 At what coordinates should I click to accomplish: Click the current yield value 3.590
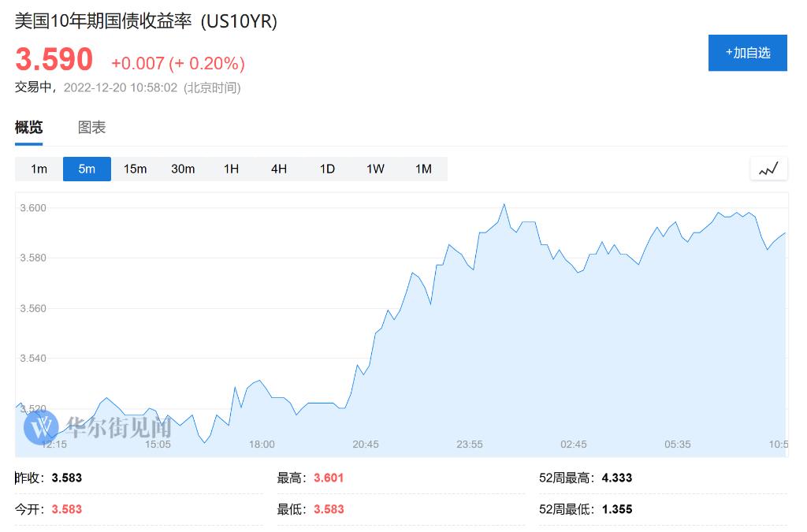pyautogui.click(x=53, y=58)
